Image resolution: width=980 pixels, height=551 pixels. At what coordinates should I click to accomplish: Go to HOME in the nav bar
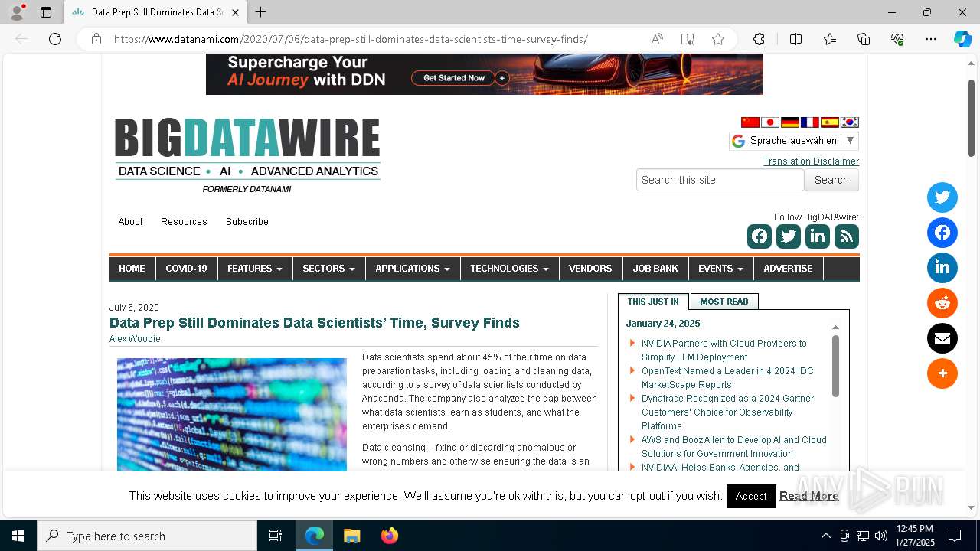point(132,269)
